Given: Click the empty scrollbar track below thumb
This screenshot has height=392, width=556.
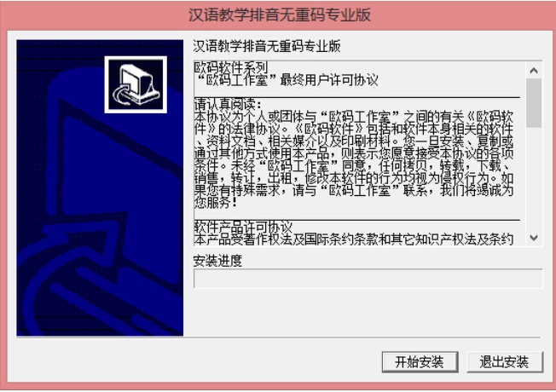Looking at the screenshot, I should tap(534, 179).
